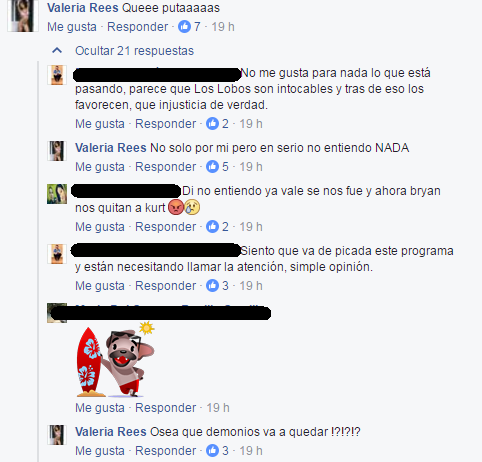The image size is (482, 462).
Task: Click thumbs-up icon on 'Osea que demonios' comment
Action: 212,450
